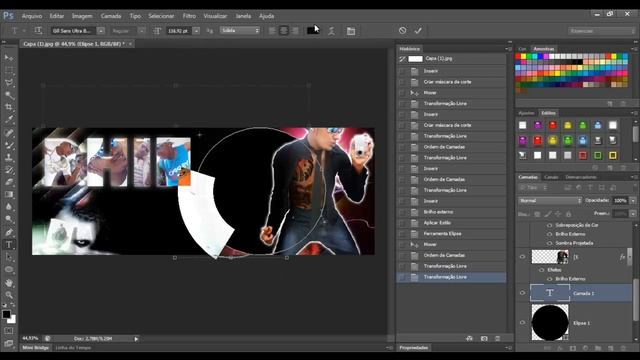Open the font family dropdown
Screen dimensions: 640x360
click(x=101, y=31)
